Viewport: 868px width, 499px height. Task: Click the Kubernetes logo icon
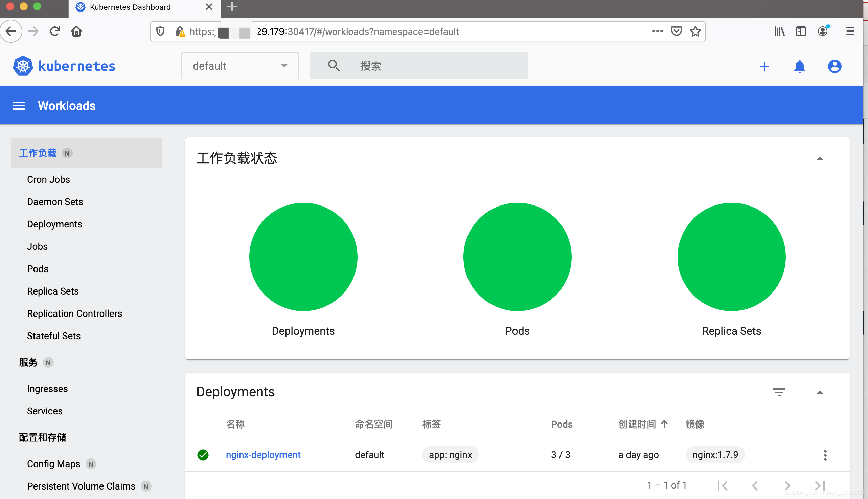point(23,66)
